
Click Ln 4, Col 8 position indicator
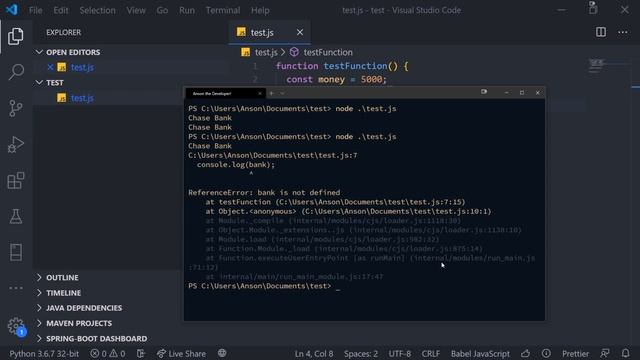click(314, 353)
